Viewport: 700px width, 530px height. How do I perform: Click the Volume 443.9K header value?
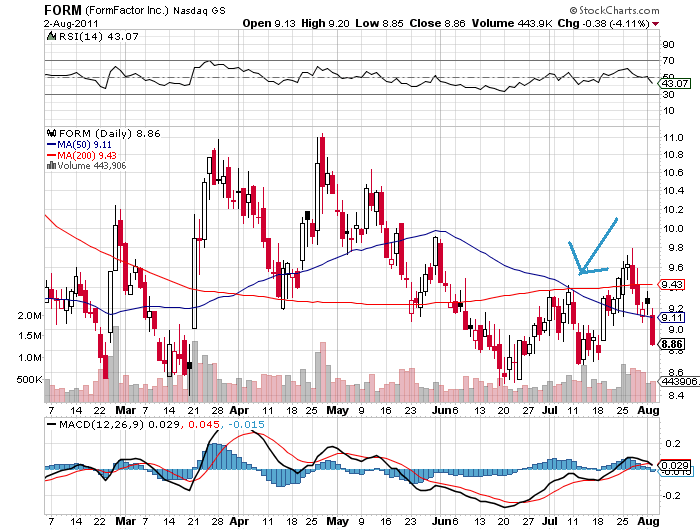(512, 23)
